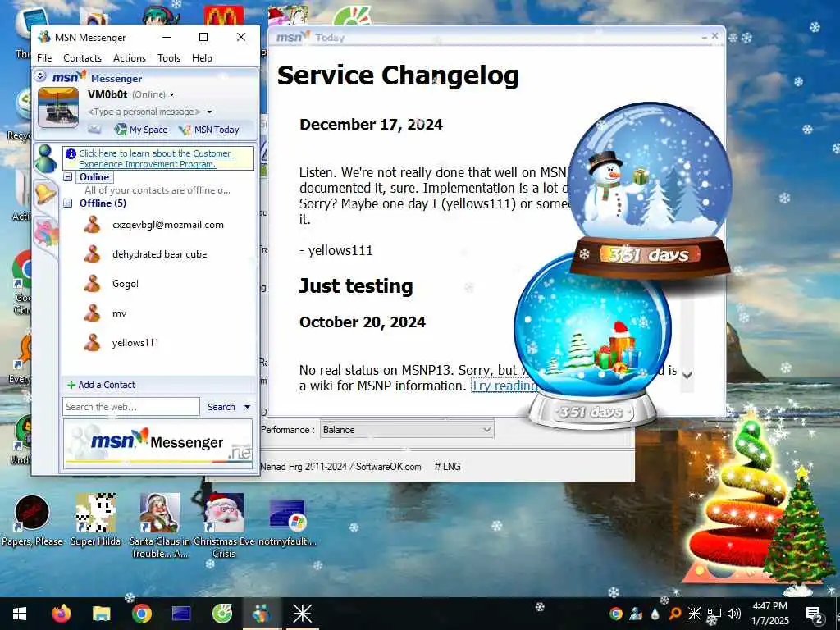Click the scroll down arrow in MSN Today

[687, 374]
